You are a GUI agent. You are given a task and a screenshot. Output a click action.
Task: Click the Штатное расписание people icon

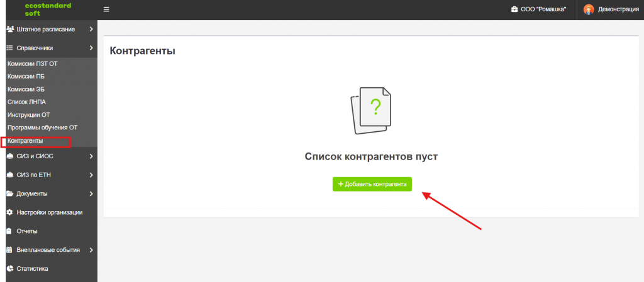11,29
